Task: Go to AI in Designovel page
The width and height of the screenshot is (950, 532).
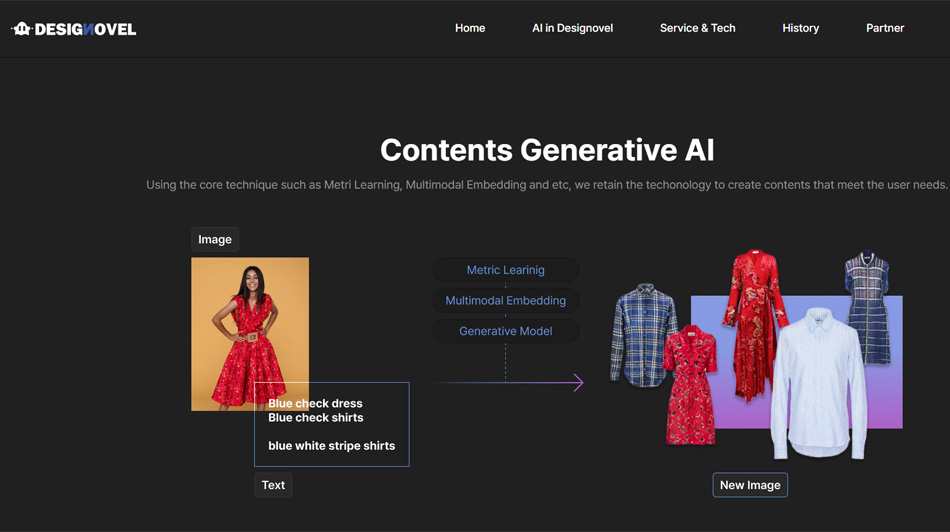Action: (x=572, y=28)
